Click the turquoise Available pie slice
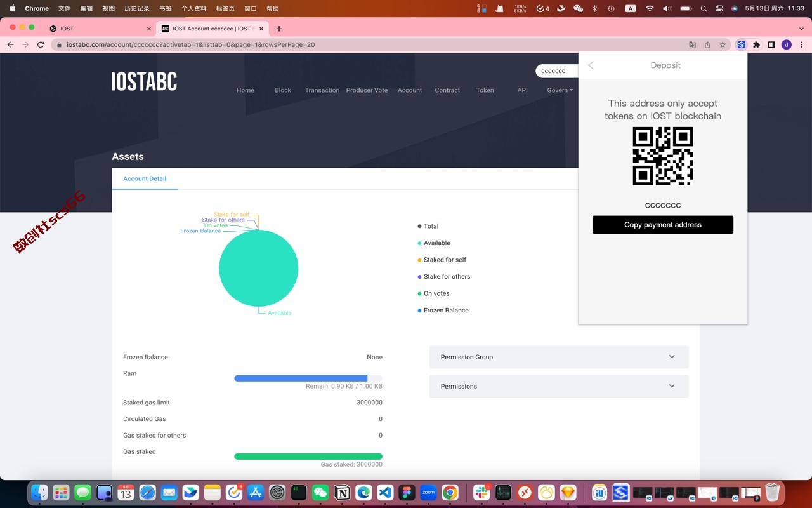This screenshot has height=508, width=812. click(x=259, y=268)
